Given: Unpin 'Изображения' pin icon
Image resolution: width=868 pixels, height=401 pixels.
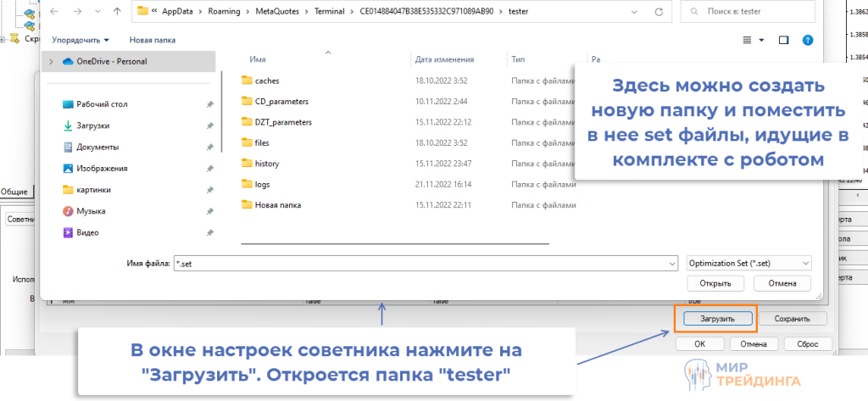Looking at the screenshot, I should (x=210, y=169).
